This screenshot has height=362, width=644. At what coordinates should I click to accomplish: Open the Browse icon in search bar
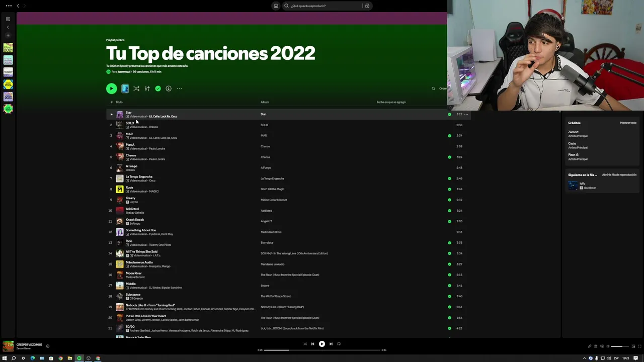pos(367,6)
